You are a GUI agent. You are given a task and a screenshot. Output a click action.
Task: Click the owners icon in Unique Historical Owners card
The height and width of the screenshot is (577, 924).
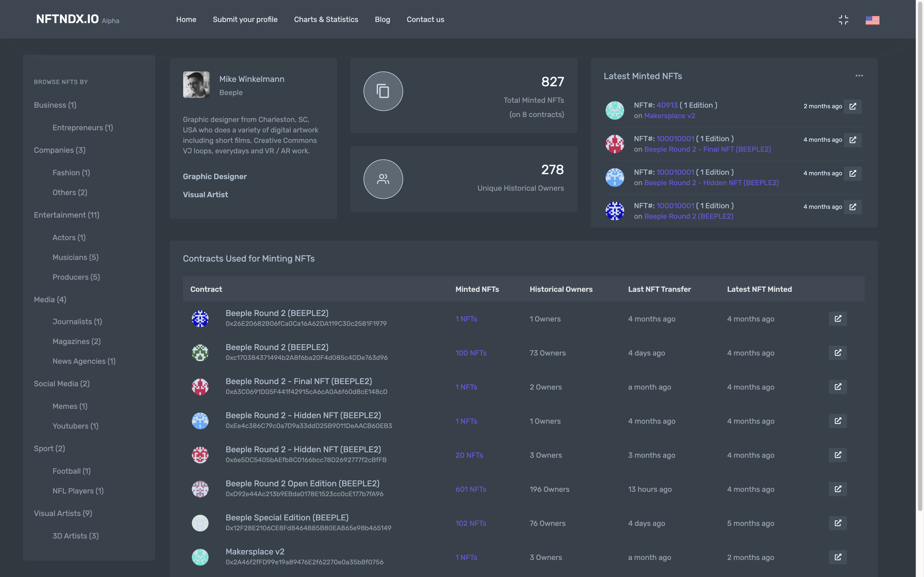383,179
